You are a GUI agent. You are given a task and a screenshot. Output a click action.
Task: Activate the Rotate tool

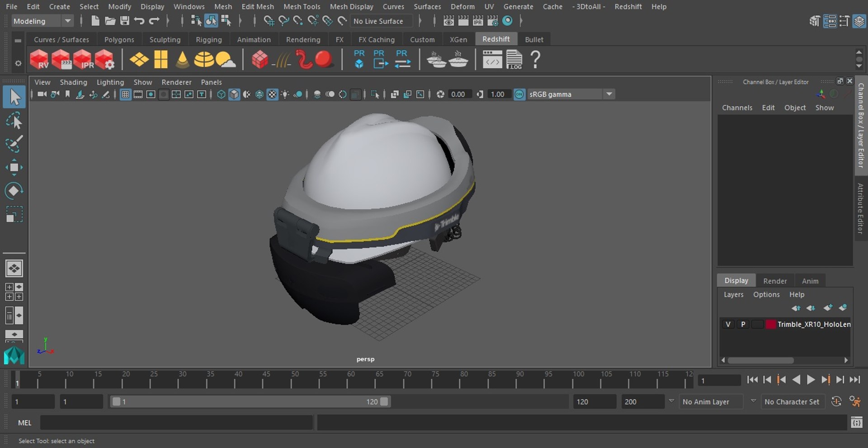tap(14, 190)
